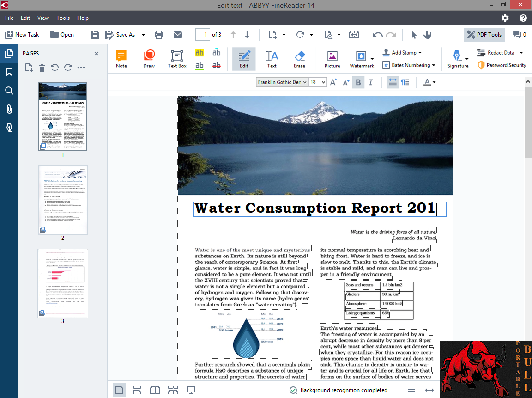Open the font size dropdown

point(318,82)
